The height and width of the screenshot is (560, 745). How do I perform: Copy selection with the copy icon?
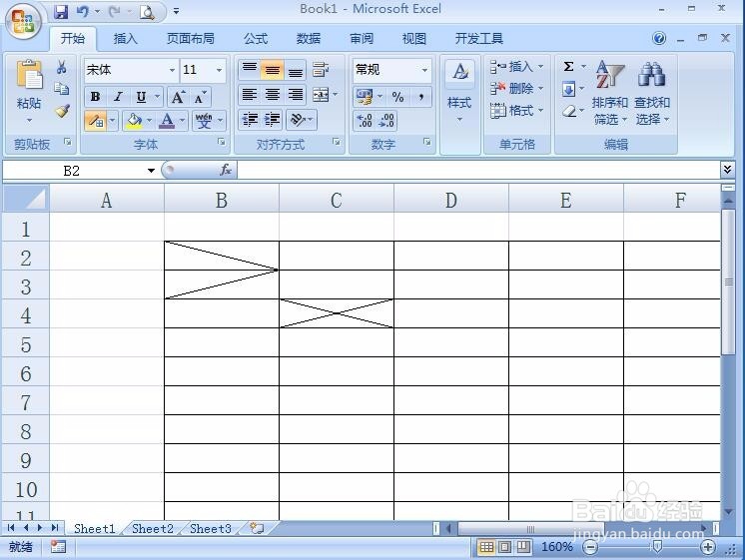pyautogui.click(x=62, y=89)
